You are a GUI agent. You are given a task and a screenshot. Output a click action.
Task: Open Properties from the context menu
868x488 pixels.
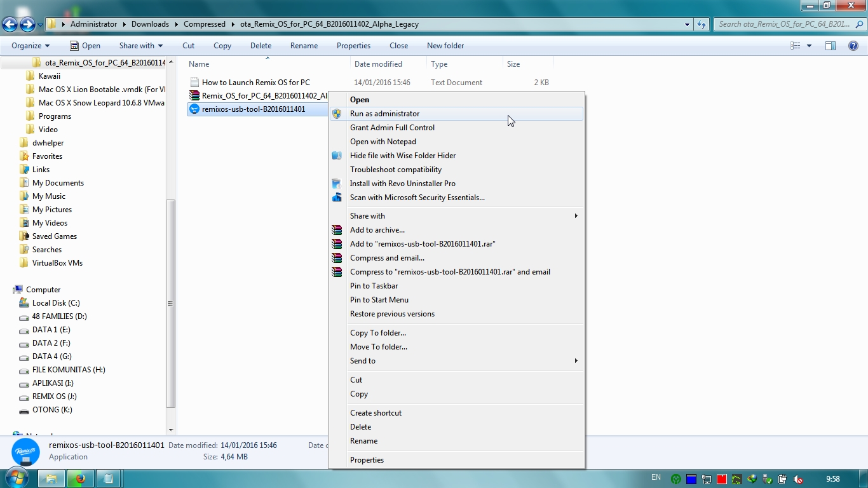point(456,460)
